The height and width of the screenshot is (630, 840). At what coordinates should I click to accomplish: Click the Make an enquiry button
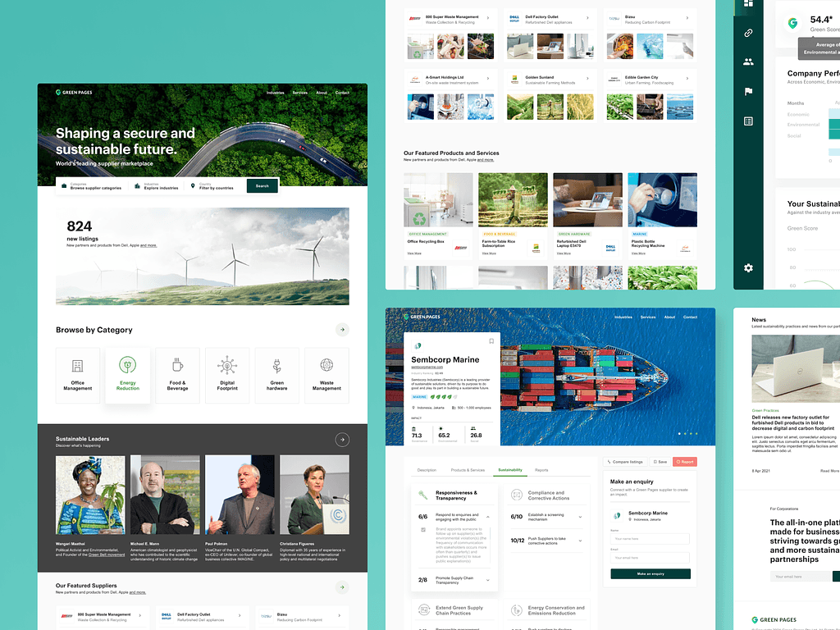coord(651,574)
